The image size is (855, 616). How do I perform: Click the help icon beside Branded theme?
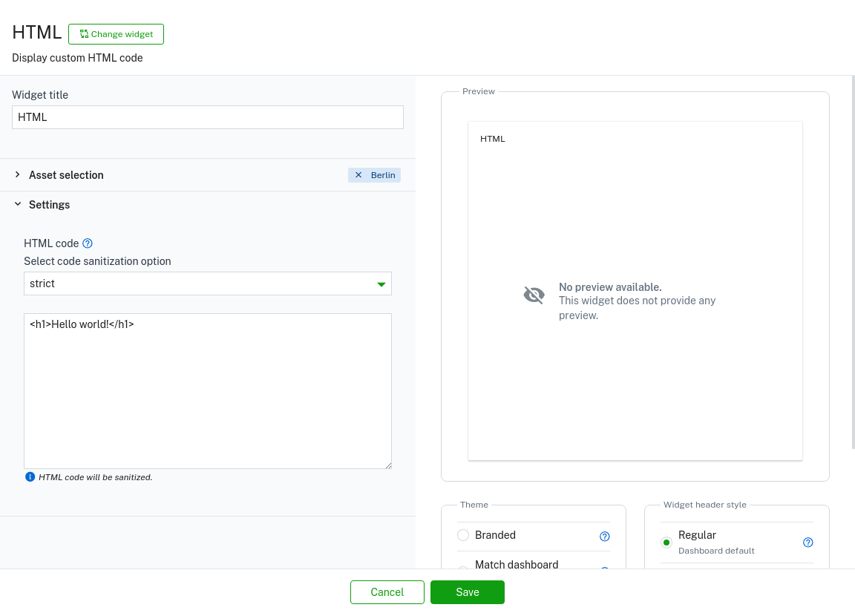(605, 536)
